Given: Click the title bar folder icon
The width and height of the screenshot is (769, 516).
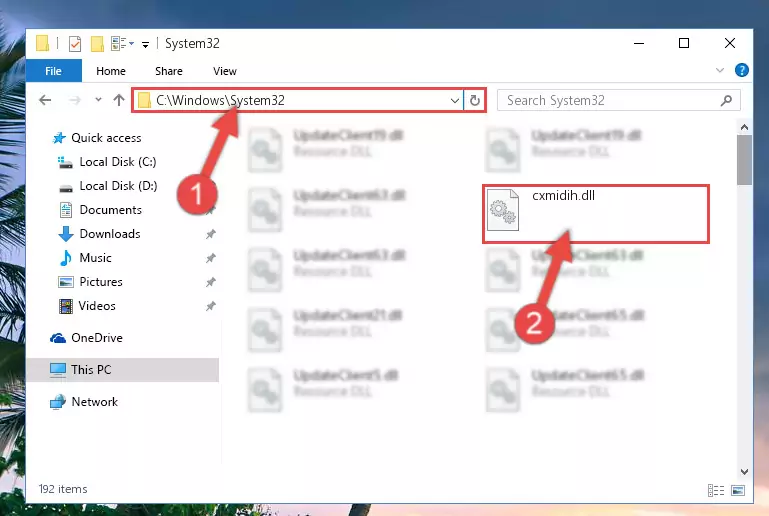Looking at the screenshot, I should tap(43, 43).
